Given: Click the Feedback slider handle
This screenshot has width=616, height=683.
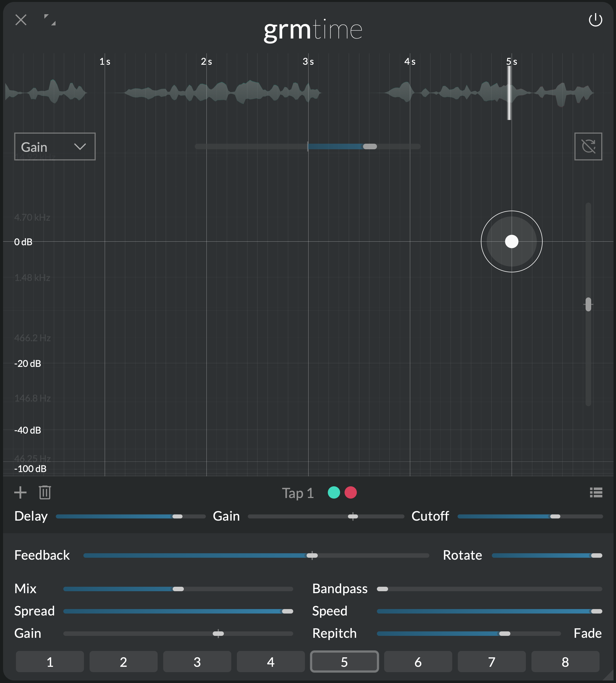Looking at the screenshot, I should click(x=312, y=555).
